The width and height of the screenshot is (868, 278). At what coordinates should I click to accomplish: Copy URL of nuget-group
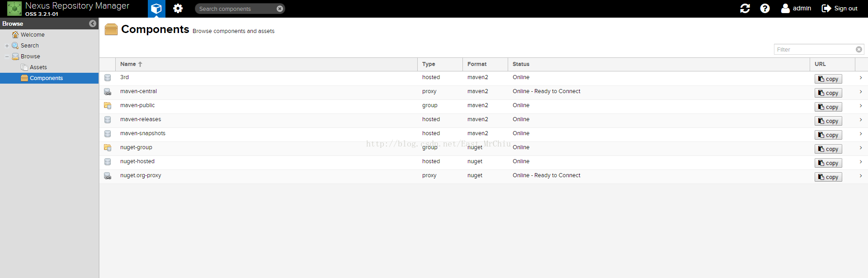click(x=828, y=149)
